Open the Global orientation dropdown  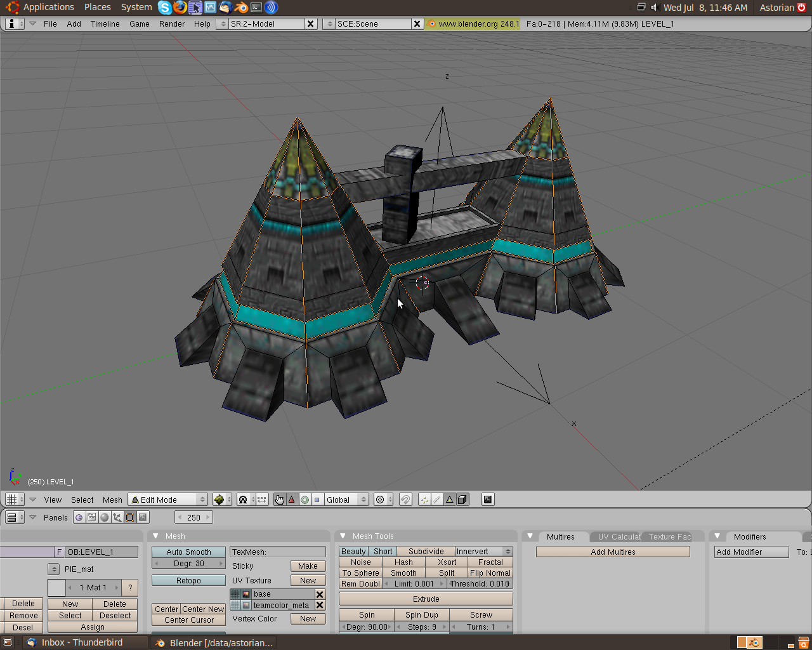tap(346, 500)
